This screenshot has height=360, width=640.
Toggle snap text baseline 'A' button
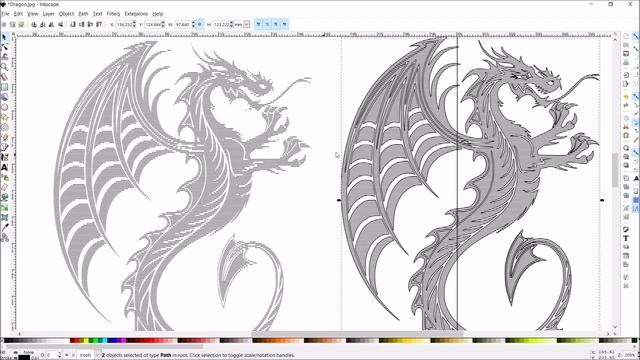[636, 179]
